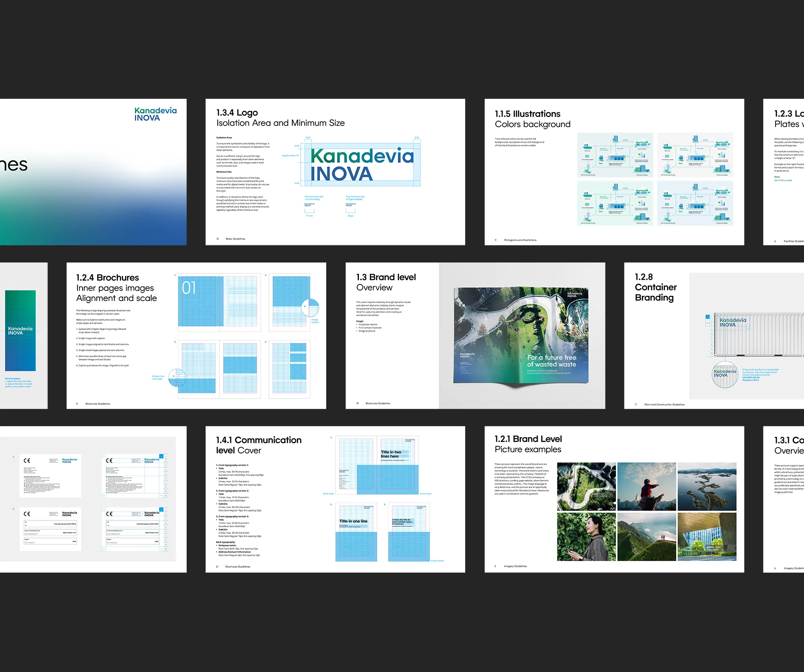Image resolution: width=804 pixels, height=672 pixels.
Task: Select the island bridge aerial seascape photo
Action: click(706, 486)
